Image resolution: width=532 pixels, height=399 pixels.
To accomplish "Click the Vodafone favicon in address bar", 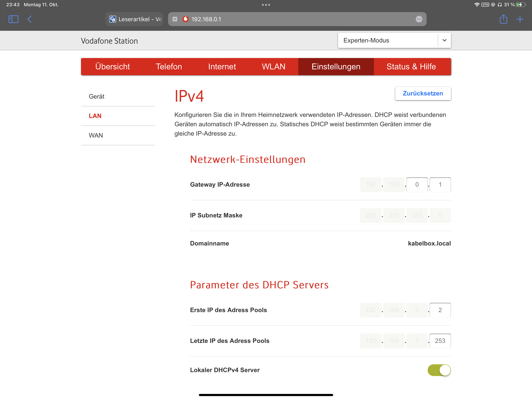I will pyautogui.click(x=185, y=19).
